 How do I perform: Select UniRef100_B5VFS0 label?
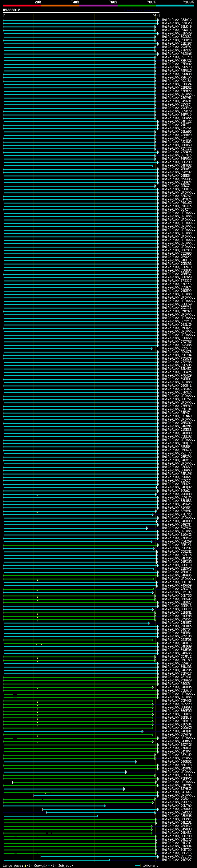(x=177, y=497)
